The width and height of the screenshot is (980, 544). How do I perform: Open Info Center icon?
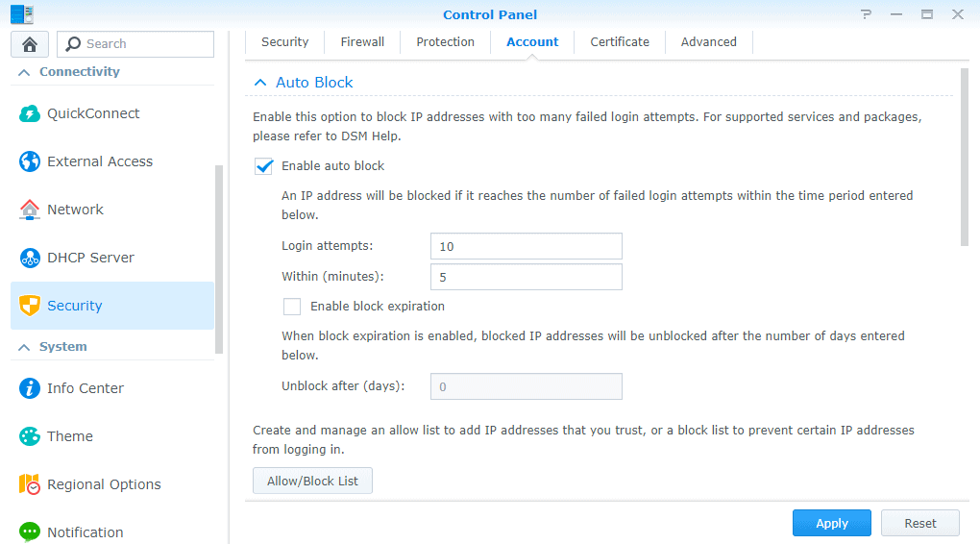coord(30,388)
